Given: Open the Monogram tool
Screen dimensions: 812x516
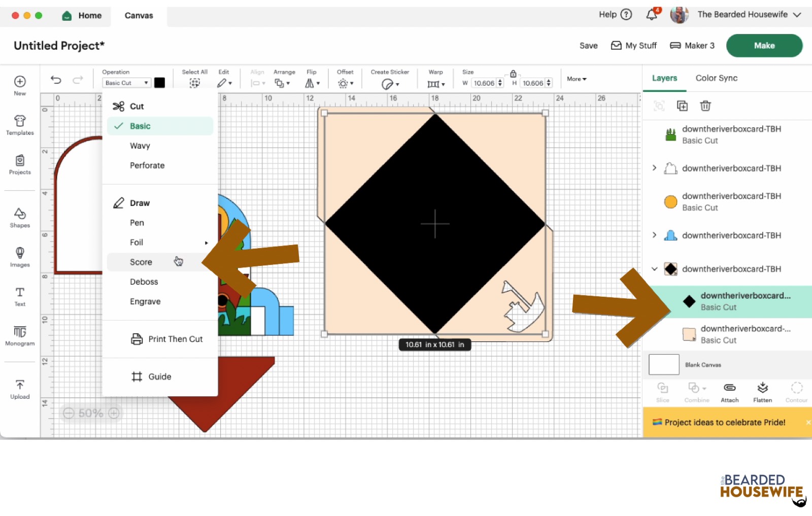Looking at the screenshot, I should (20, 335).
